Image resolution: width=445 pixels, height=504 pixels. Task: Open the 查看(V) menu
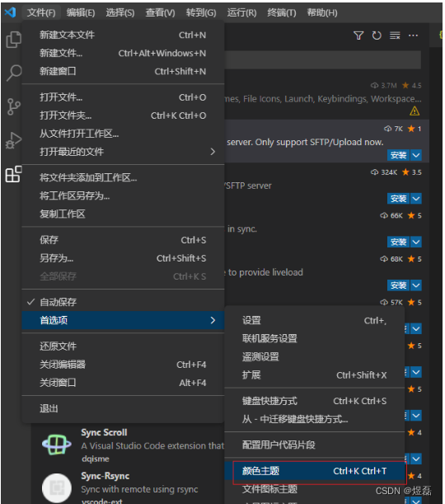pos(160,12)
